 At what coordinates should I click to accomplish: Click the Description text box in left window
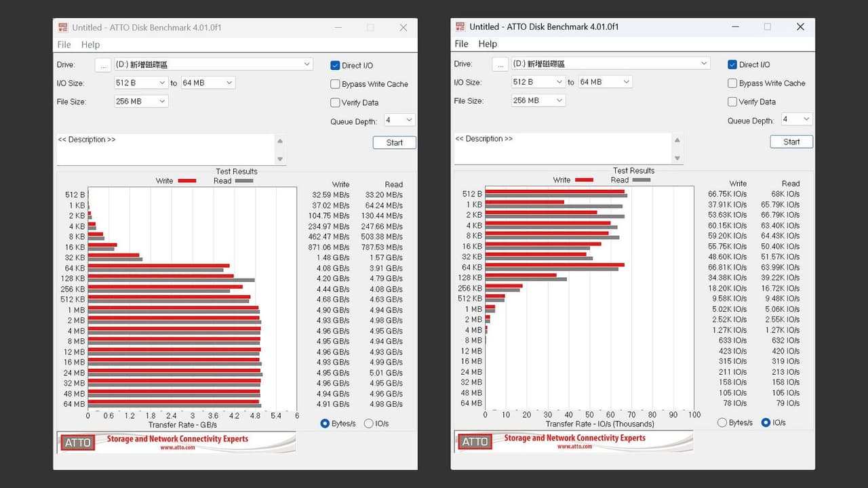click(x=165, y=149)
